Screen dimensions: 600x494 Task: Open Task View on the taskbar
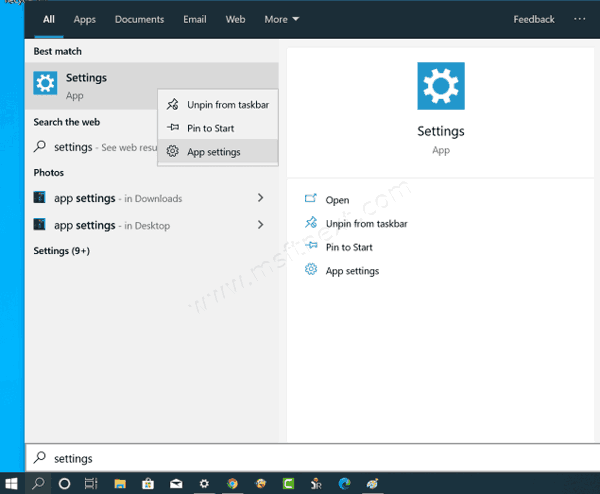91,484
